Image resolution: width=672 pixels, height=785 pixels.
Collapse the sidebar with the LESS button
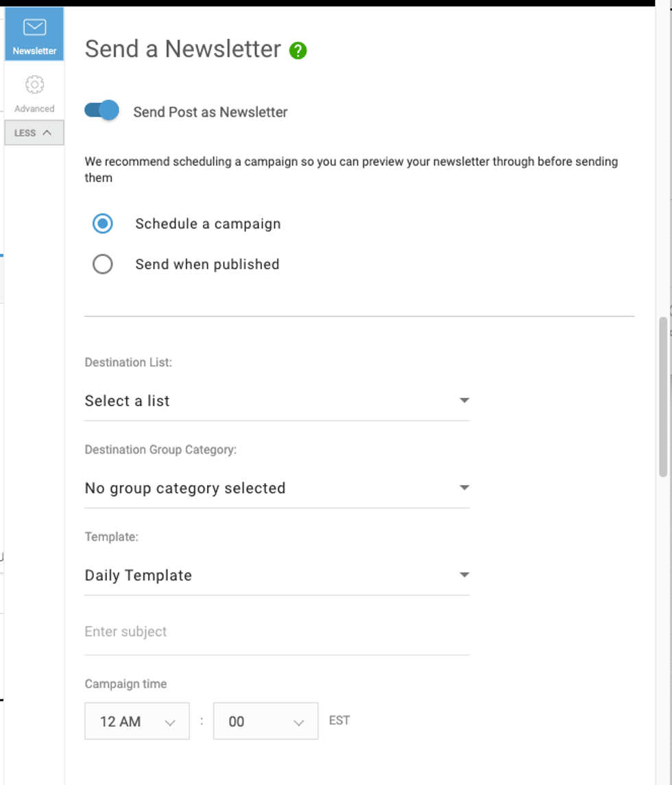coord(34,133)
